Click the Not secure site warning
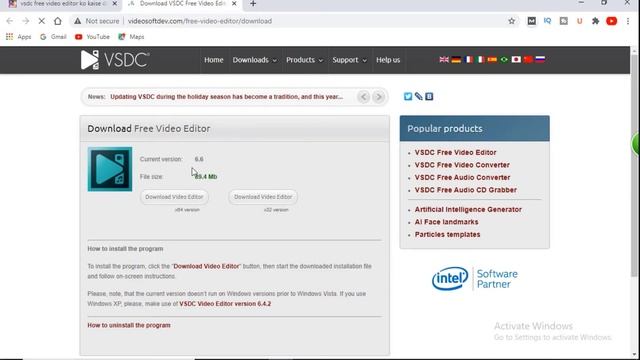Image resolution: width=640 pixels, height=360 pixels. tap(97, 21)
